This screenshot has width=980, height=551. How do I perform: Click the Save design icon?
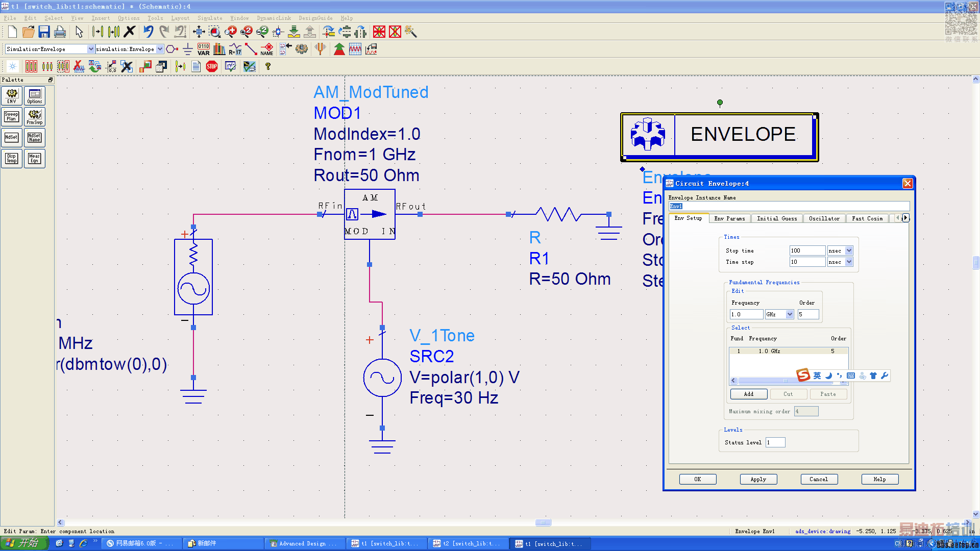(44, 32)
